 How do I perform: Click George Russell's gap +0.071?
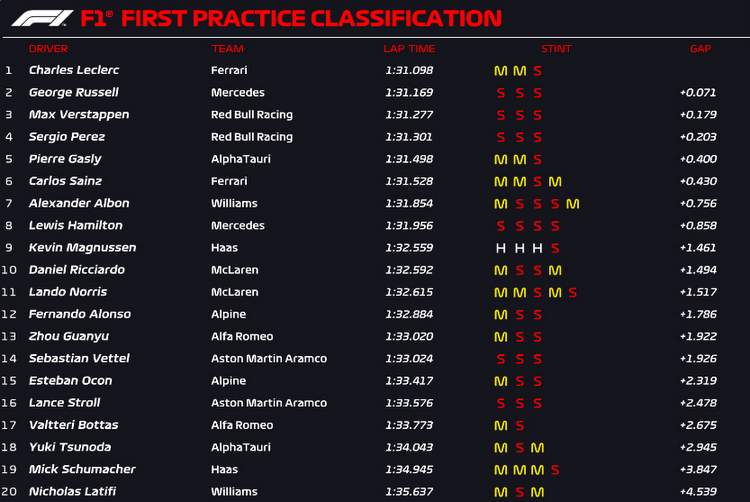[698, 93]
